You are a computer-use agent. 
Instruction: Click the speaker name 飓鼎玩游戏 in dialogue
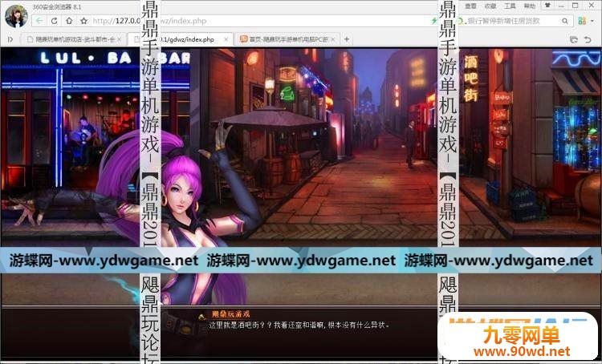click(x=230, y=314)
